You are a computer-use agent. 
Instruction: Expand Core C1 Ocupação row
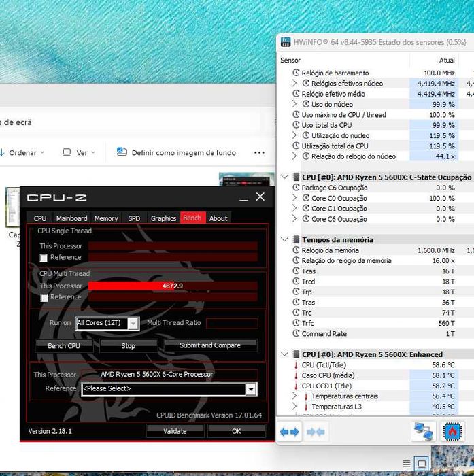[x=294, y=209]
